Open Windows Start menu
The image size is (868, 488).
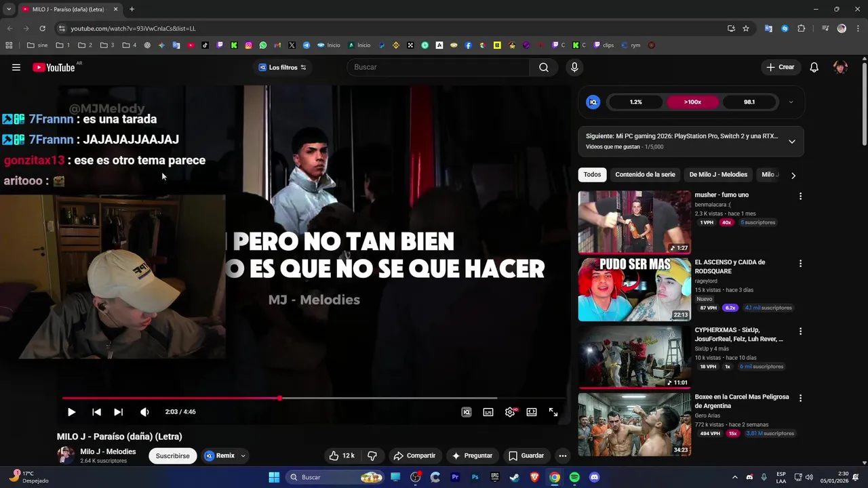274,477
